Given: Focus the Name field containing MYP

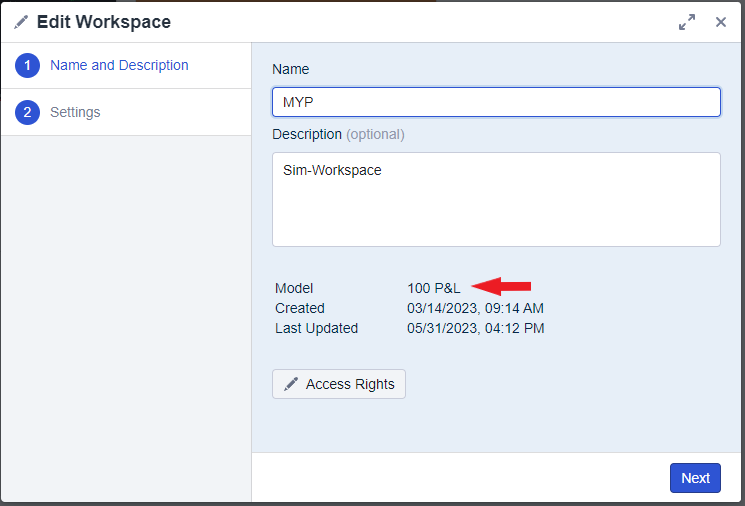Looking at the screenshot, I should (x=496, y=102).
